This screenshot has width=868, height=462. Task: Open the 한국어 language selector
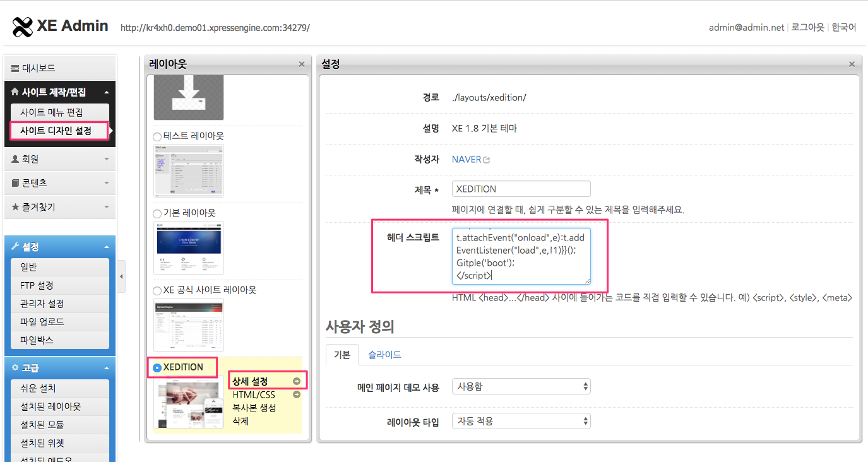pos(844,27)
